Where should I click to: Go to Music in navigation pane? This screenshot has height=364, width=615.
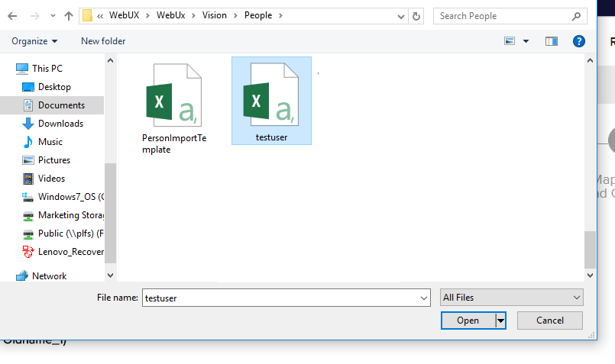[x=50, y=142]
